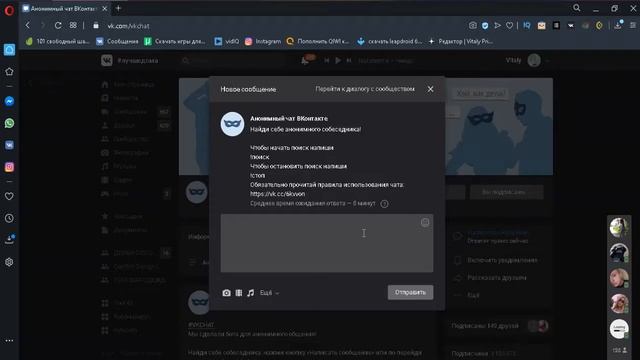Open downloads in Opera sidebar

pyautogui.click(x=9, y=240)
